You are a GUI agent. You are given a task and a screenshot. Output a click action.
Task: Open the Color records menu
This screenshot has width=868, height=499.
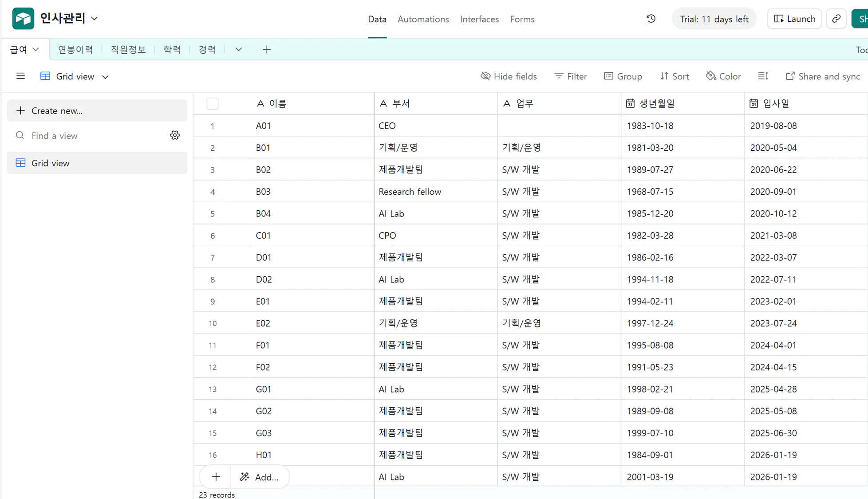[723, 76]
